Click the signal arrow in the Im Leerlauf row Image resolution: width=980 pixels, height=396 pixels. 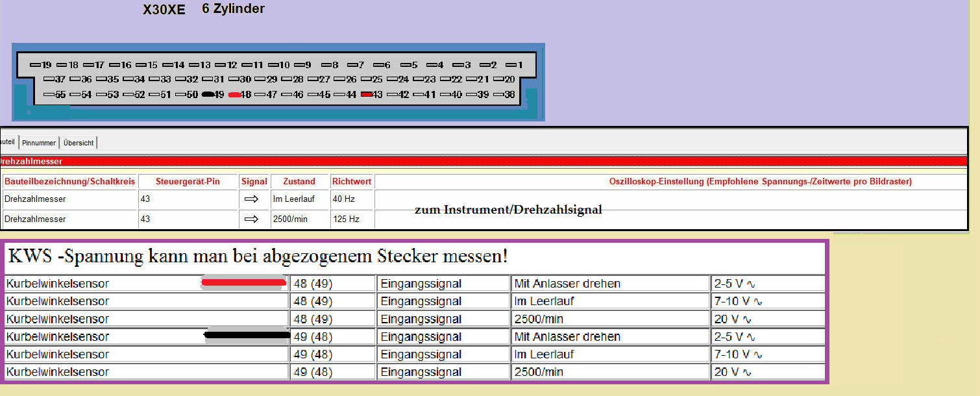(251, 199)
